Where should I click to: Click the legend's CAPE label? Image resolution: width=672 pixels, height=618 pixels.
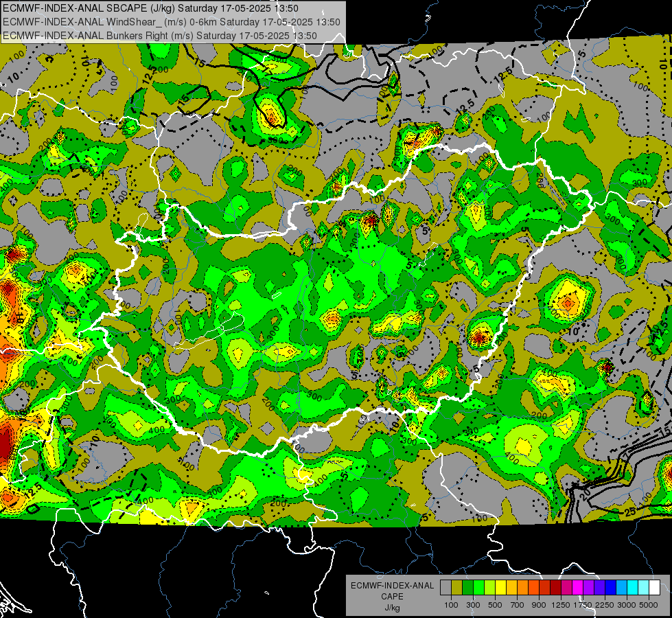tap(392, 597)
